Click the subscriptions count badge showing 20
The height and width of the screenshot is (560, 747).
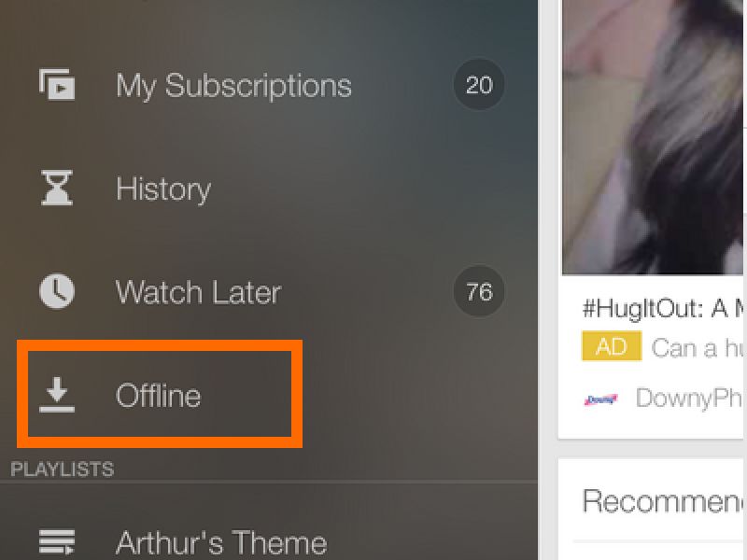[x=478, y=86]
